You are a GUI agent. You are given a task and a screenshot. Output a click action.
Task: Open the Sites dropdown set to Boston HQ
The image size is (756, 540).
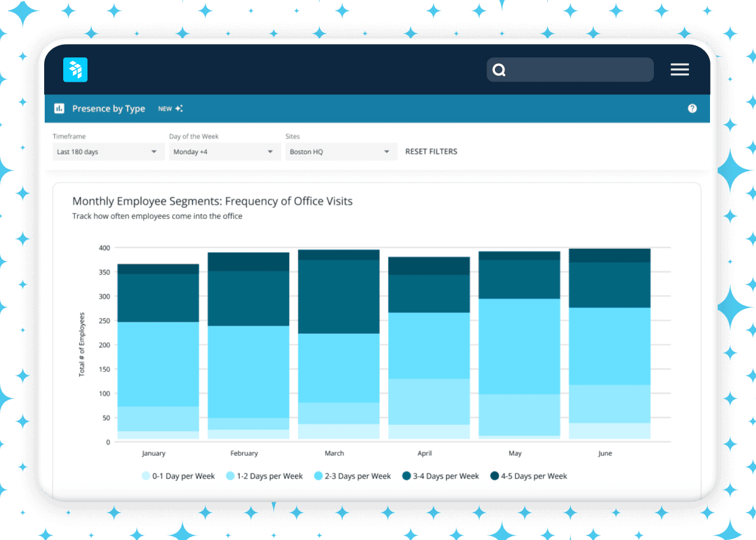click(x=341, y=151)
